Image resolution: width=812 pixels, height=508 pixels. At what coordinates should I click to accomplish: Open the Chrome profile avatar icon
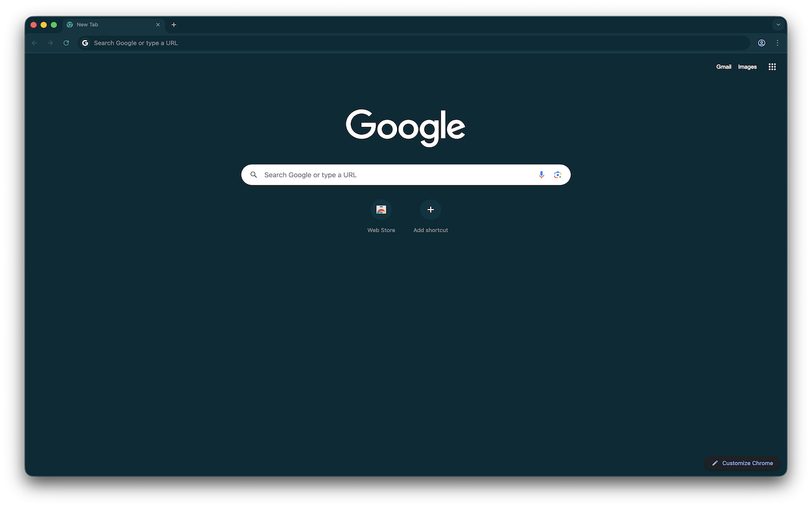pos(761,43)
